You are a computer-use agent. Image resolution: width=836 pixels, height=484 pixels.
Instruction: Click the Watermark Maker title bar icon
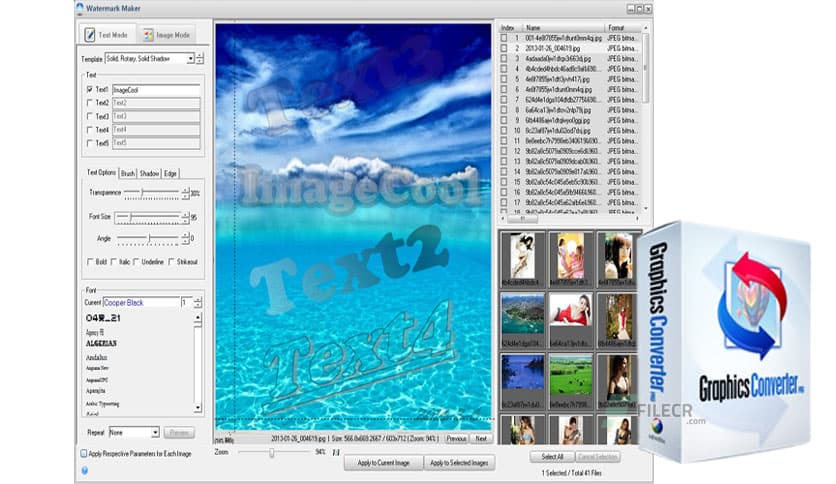[80, 8]
